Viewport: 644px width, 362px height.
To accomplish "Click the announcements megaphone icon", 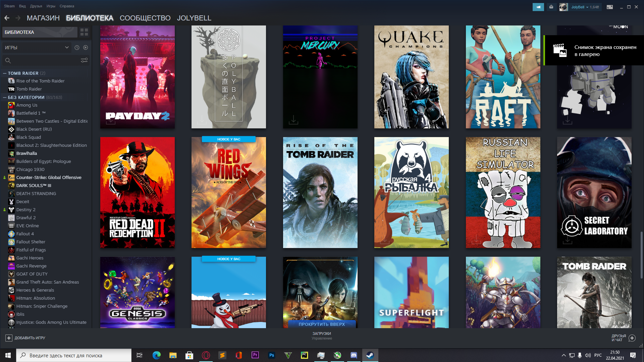I will click(x=538, y=7).
